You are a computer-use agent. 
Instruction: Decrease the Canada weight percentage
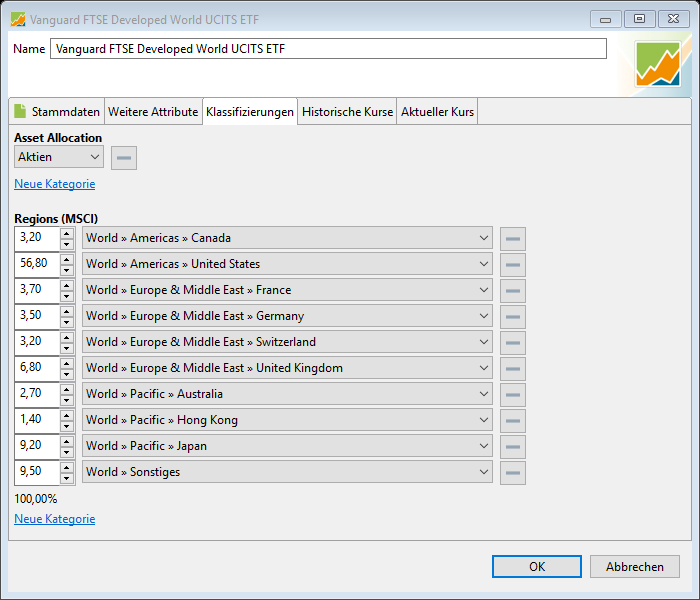tap(67, 244)
